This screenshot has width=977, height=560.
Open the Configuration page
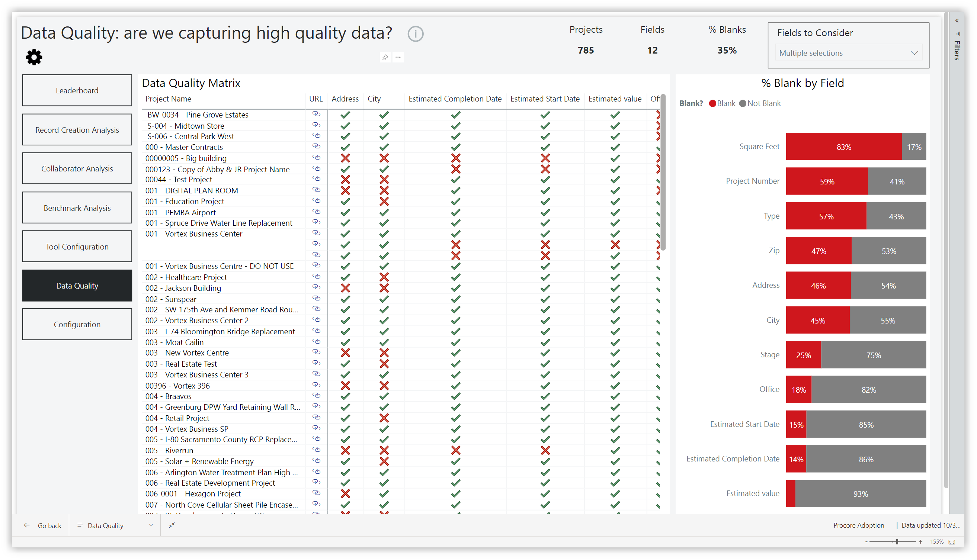[x=77, y=325]
